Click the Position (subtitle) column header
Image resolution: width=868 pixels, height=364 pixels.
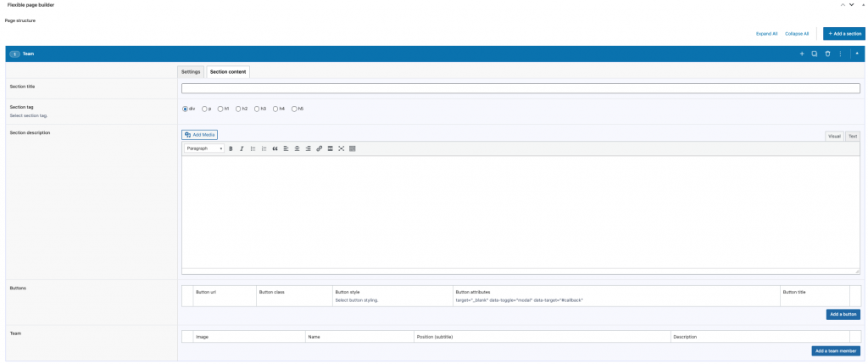435,337
